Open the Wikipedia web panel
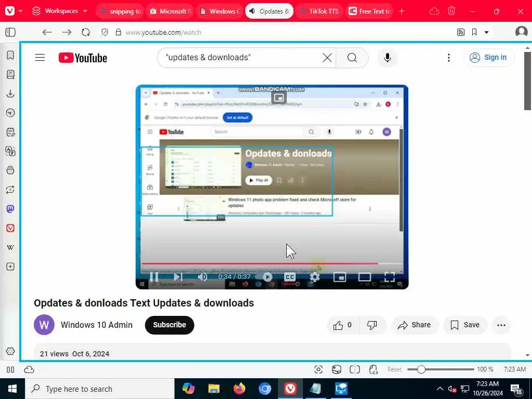 pyautogui.click(x=10, y=247)
